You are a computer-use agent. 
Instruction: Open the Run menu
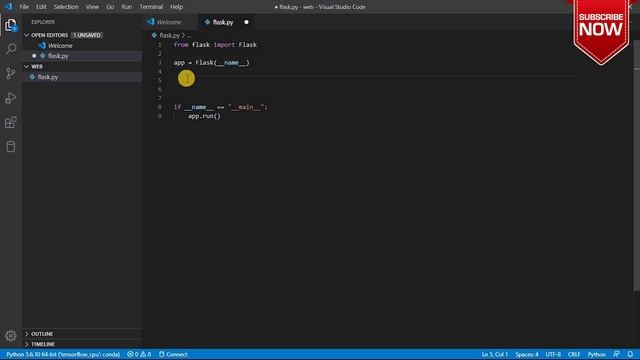point(127,7)
